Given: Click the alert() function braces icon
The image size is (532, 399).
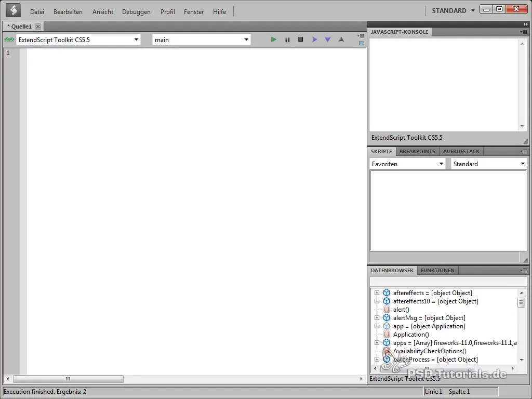Looking at the screenshot, I should 387,309.
